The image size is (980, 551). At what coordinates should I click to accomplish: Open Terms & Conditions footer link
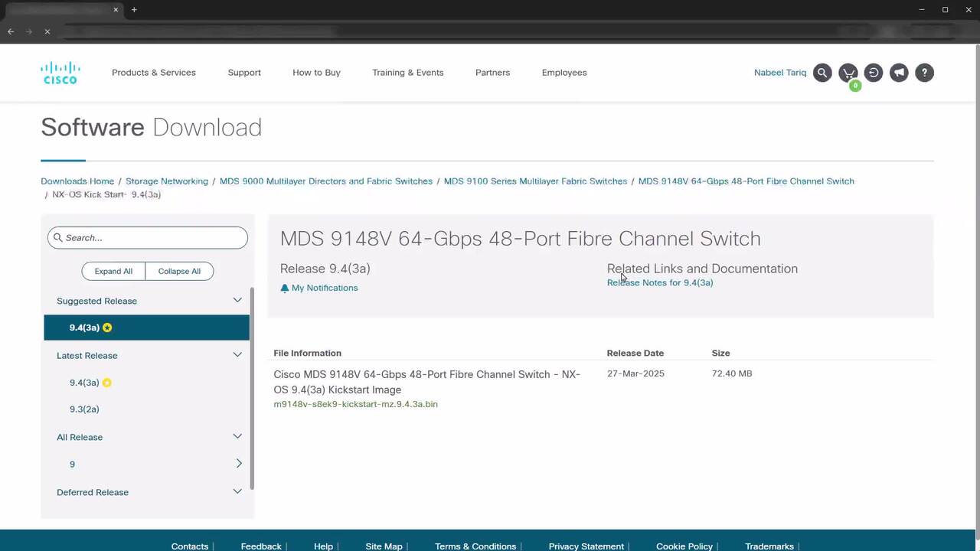click(x=475, y=546)
